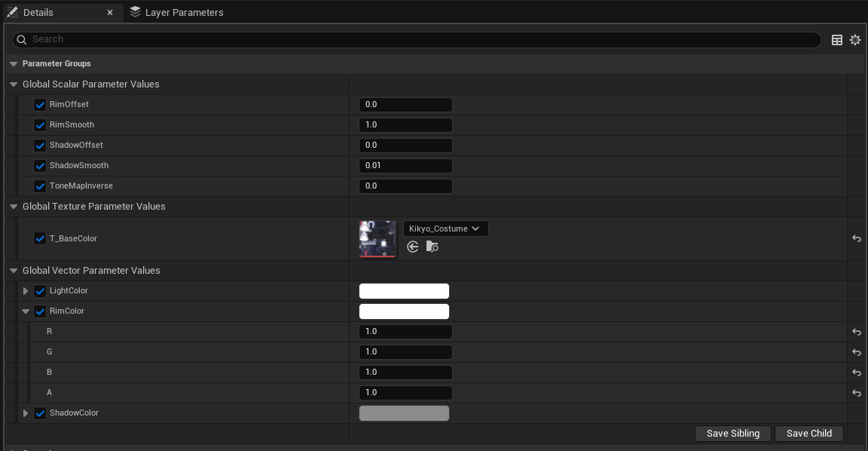The height and width of the screenshot is (451, 868).
Task: Select the ToneMapInverse parameter label
Action: point(81,186)
